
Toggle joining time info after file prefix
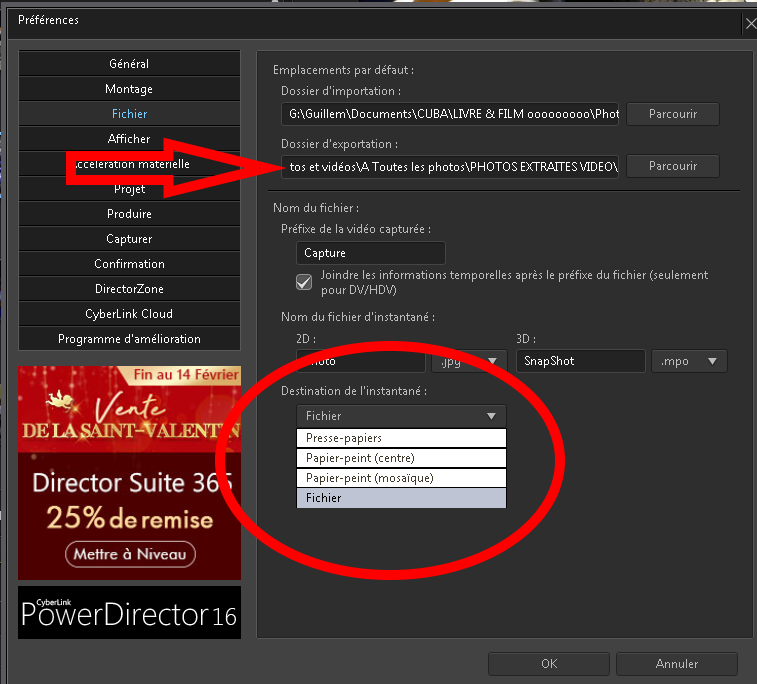[304, 282]
